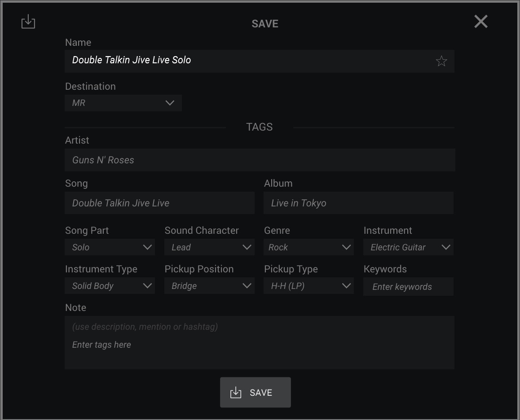Viewport: 520px width, 420px height.
Task: Click the 'Instrument Type' label
Action: coord(101,269)
